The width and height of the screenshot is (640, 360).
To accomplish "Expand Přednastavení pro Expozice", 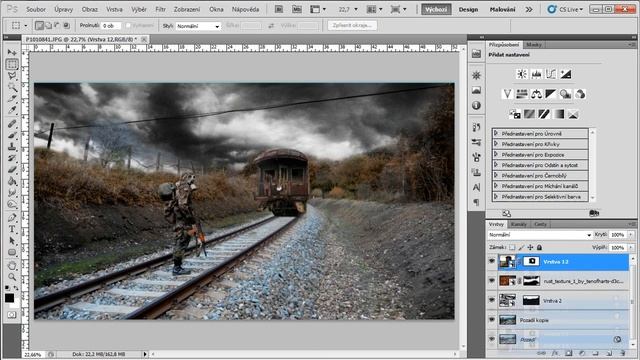I will [496, 154].
